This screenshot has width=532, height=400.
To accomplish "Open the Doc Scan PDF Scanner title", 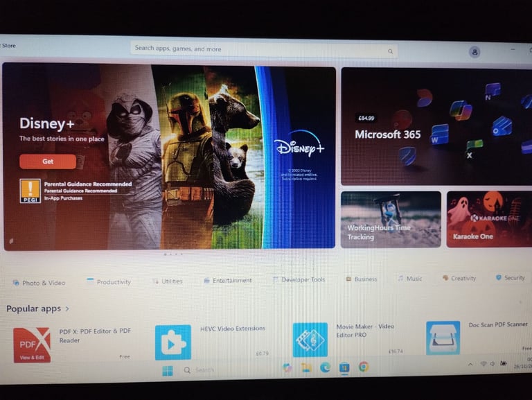I will click(x=498, y=324).
